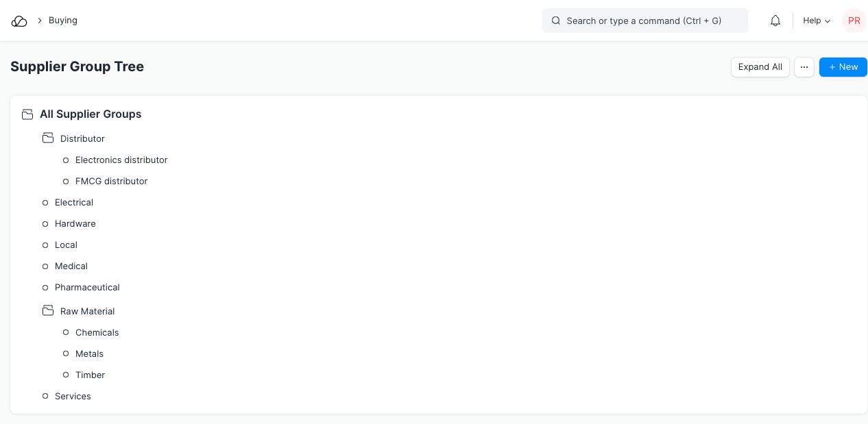Image resolution: width=868 pixels, height=424 pixels.
Task: Click the ERPNext cloud logo icon
Action: (x=19, y=21)
